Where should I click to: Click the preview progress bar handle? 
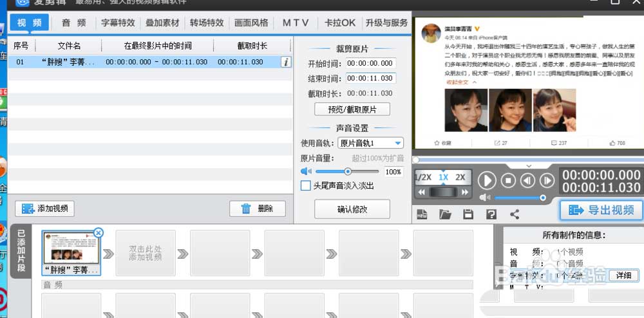(416, 160)
